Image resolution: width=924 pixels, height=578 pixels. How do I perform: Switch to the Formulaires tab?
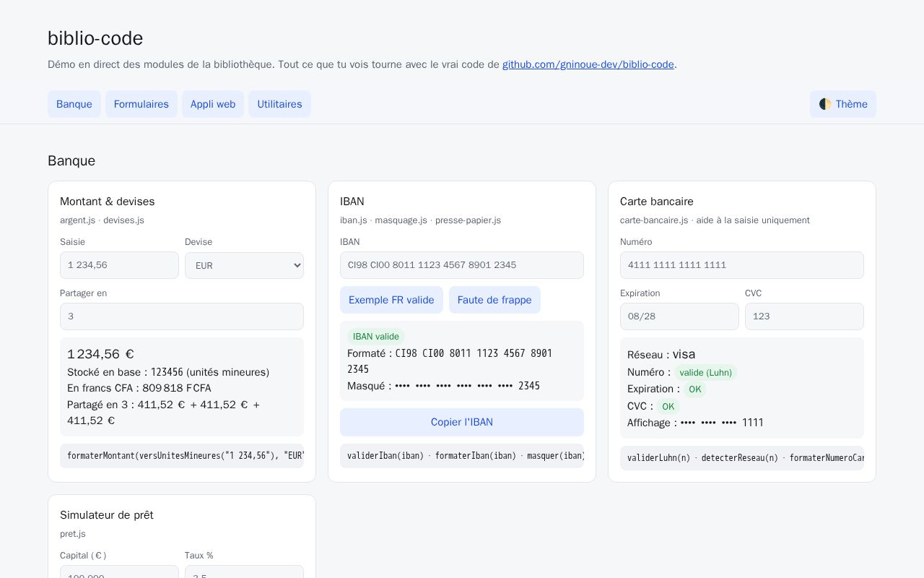point(141,104)
